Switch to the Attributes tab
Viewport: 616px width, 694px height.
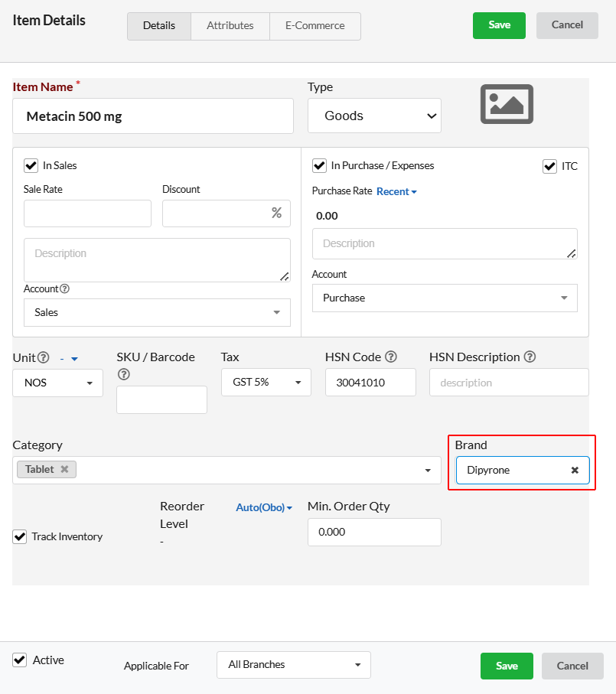[x=230, y=26]
